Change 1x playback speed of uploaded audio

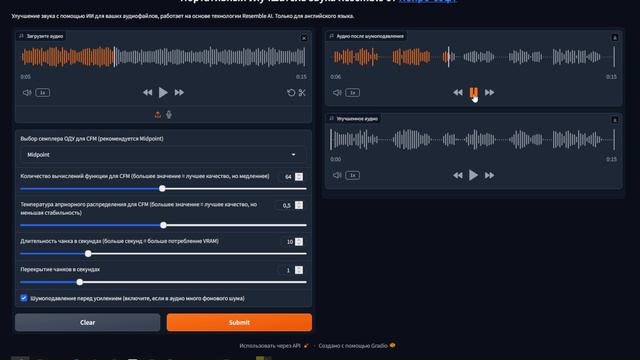pyautogui.click(x=42, y=93)
